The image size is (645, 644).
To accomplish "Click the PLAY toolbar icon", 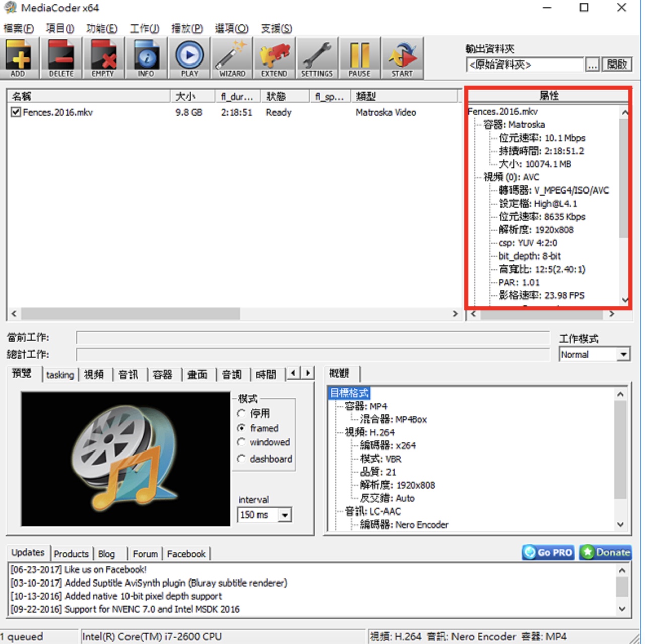I will (x=189, y=58).
